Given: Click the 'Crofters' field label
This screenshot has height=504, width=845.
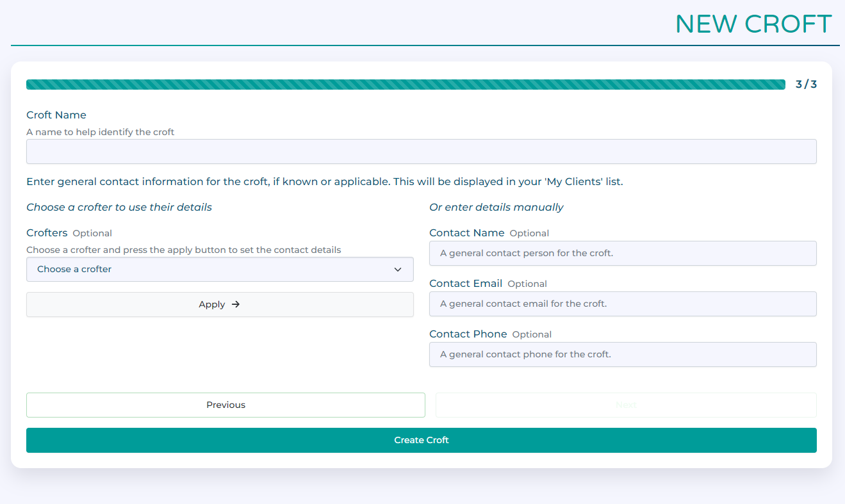Looking at the screenshot, I should pyautogui.click(x=47, y=233).
